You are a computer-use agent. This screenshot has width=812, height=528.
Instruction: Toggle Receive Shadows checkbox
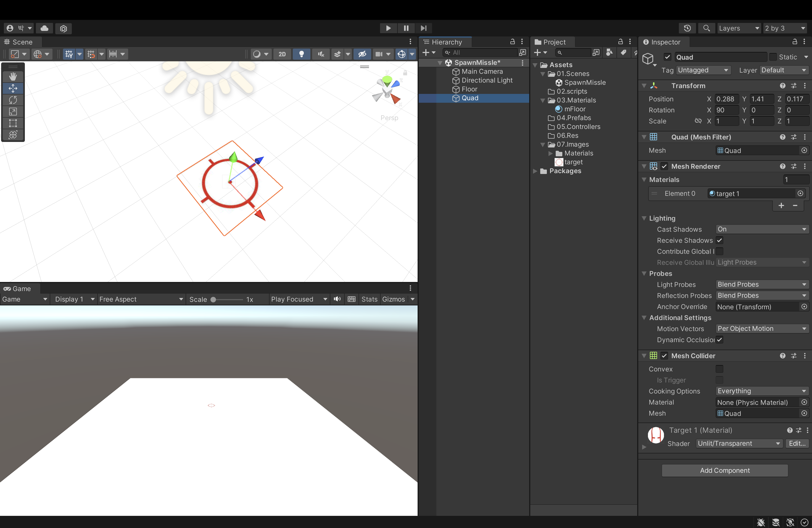pos(719,240)
